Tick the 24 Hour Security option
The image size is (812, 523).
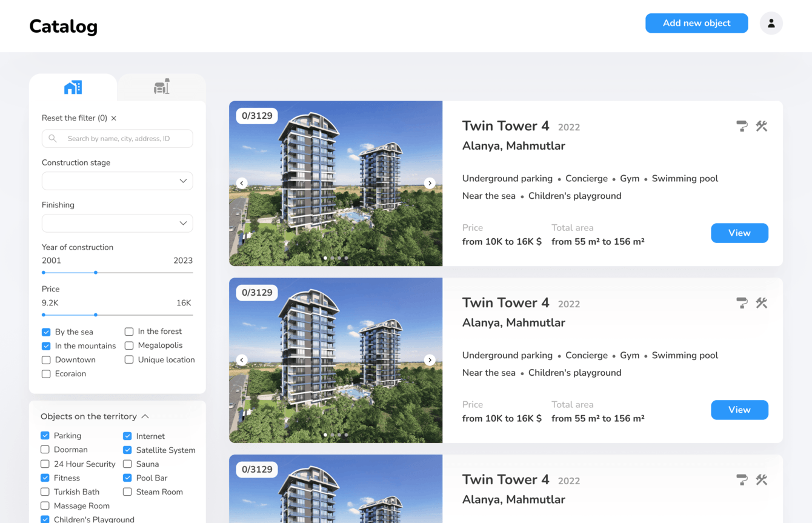pyautogui.click(x=45, y=464)
